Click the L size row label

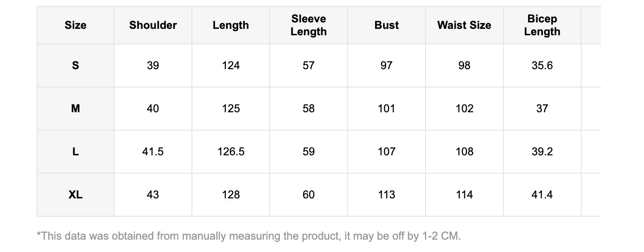76,152
